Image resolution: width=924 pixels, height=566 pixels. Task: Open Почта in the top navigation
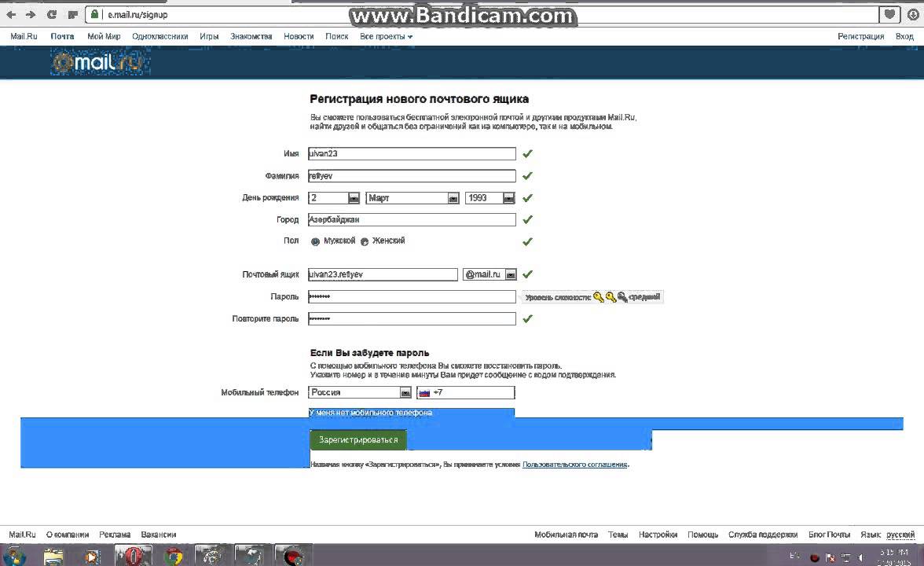point(63,36)
